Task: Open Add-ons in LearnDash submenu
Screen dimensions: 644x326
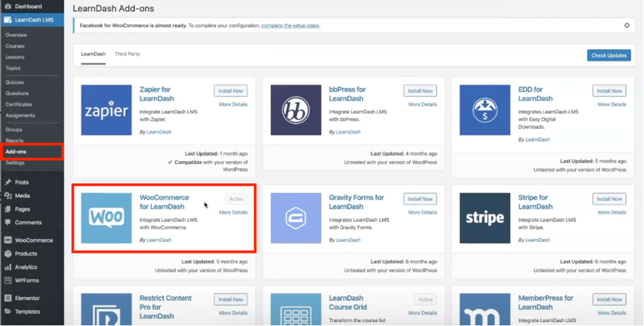Action: coord(16,151)
